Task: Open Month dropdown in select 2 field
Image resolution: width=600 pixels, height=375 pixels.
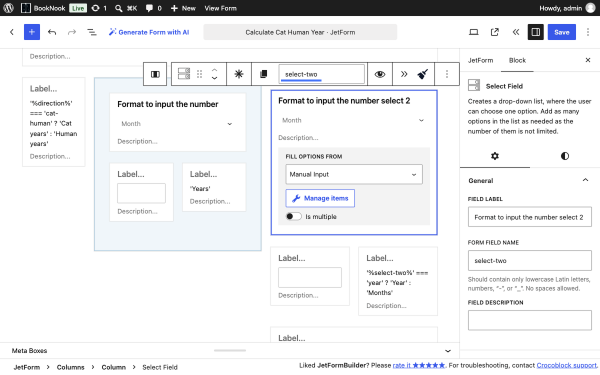Action: 354,120
